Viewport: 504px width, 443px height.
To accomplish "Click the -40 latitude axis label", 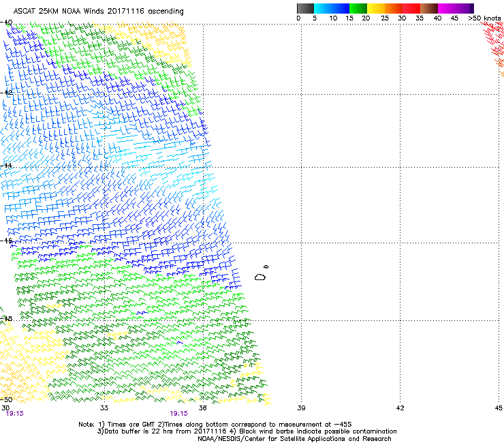I will click(6, 22).
